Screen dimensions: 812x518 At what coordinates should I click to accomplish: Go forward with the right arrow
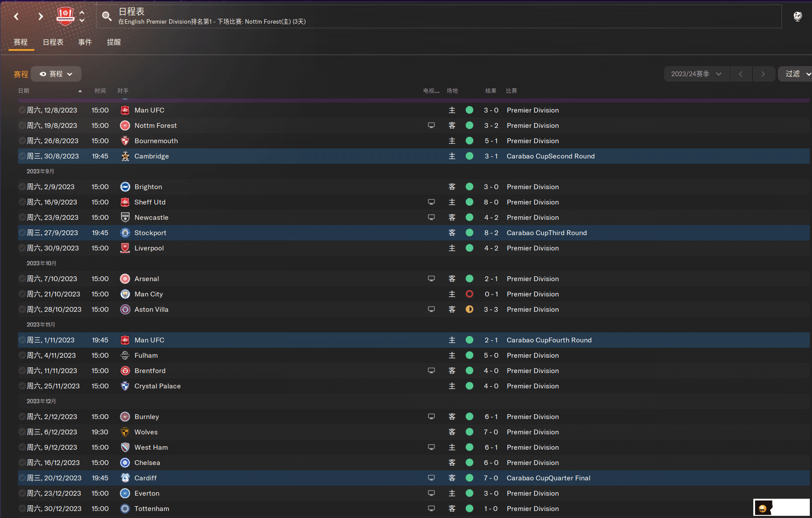40,17
